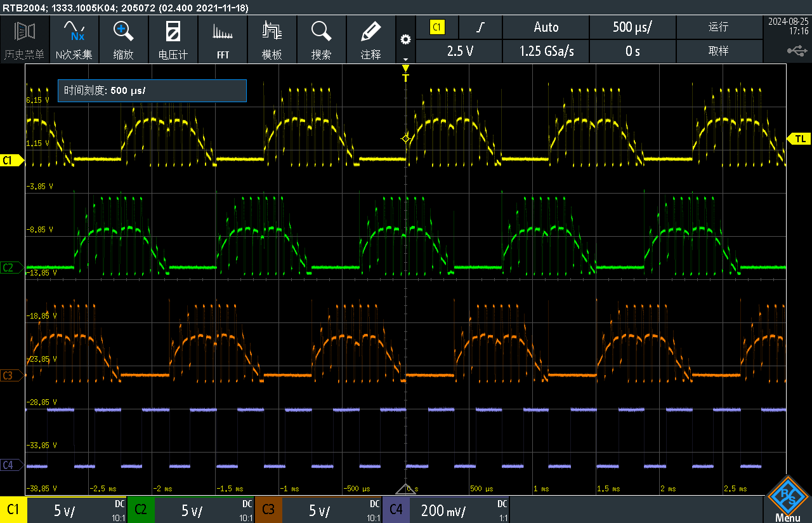Toggle channel C4 via purple label
The width and height of the screenshot is (812, 523).
(x=396, y=510)
